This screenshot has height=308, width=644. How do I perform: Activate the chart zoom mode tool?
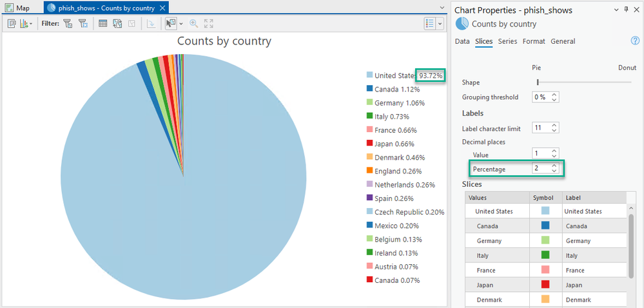(194, 24)
